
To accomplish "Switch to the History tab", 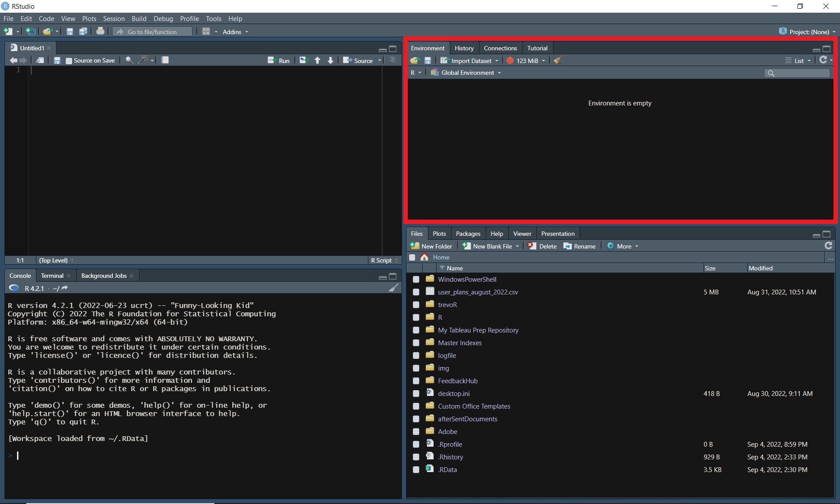I will 464,48.
